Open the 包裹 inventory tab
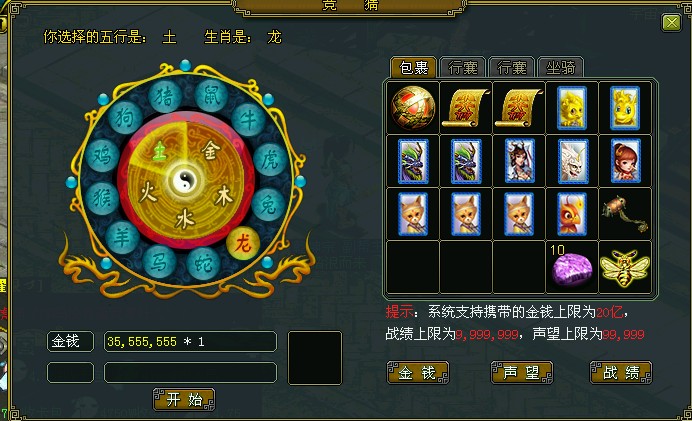 pos(414,68)
